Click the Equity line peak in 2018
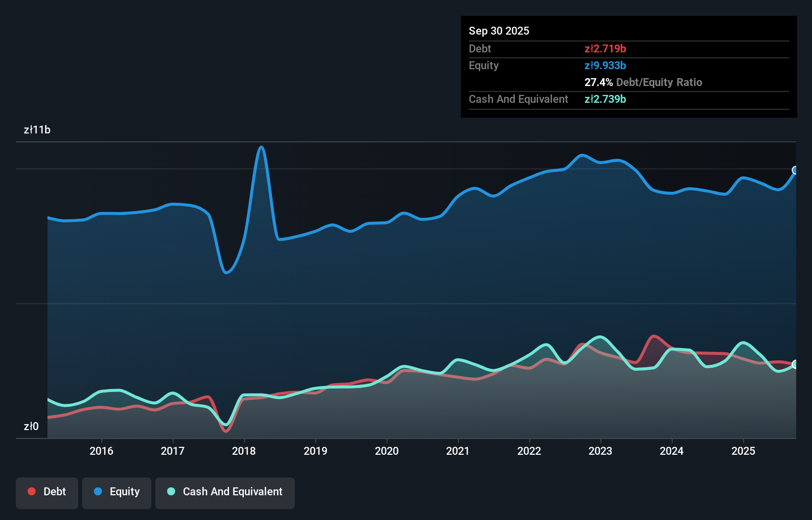The width and height of the screenshot is (812, 520). 261,147
